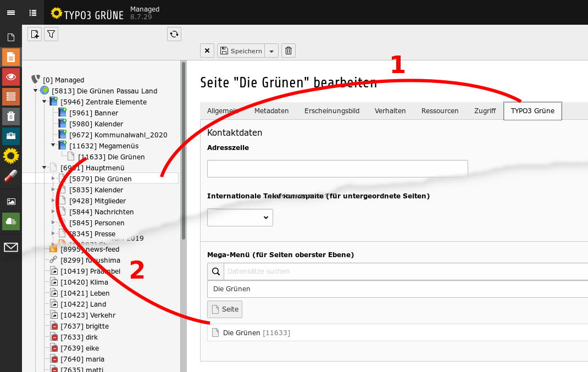Image resolution: width=588 pixels, height=372 pixels.
Task: Select [7637] brigitte page
Action: pos(85,326)
